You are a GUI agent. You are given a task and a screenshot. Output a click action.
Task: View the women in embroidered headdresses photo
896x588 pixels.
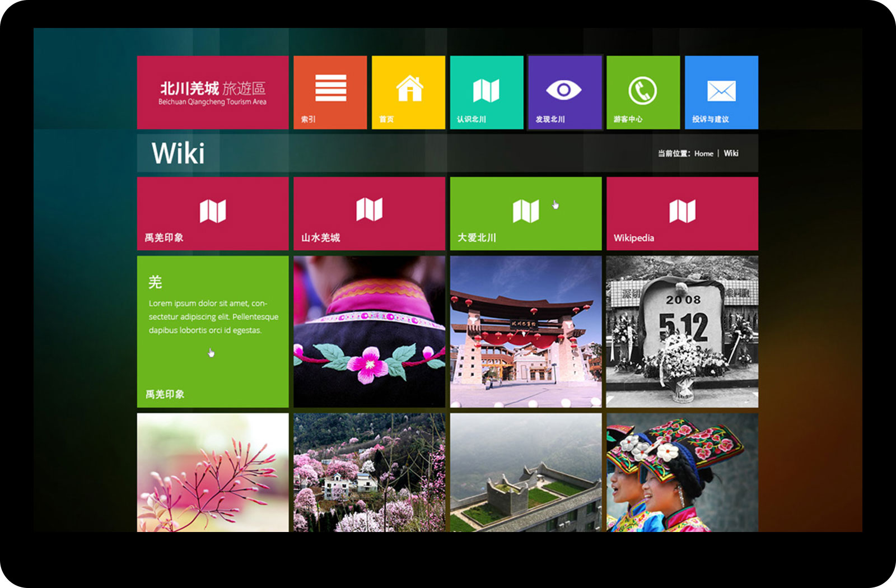pyautogui.click(x=682, y=473)
